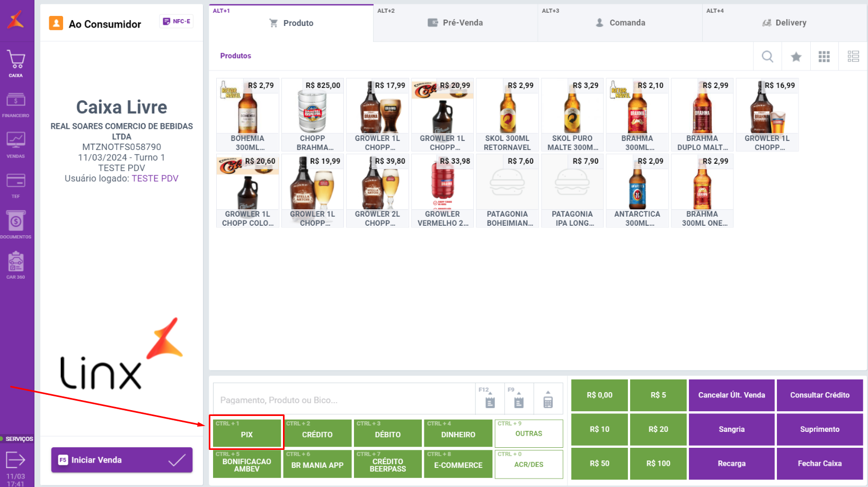Switch to the Delivery tab
The height and width of the screenshot is (487, 868).
pos(785,23)
